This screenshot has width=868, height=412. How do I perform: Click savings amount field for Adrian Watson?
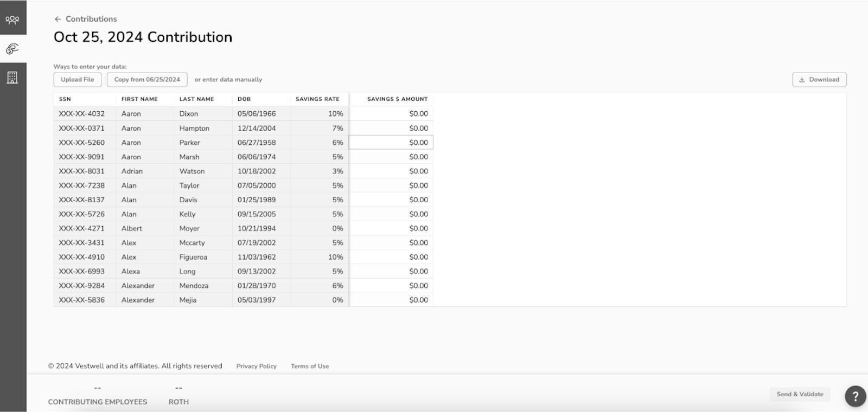(391, 171)
